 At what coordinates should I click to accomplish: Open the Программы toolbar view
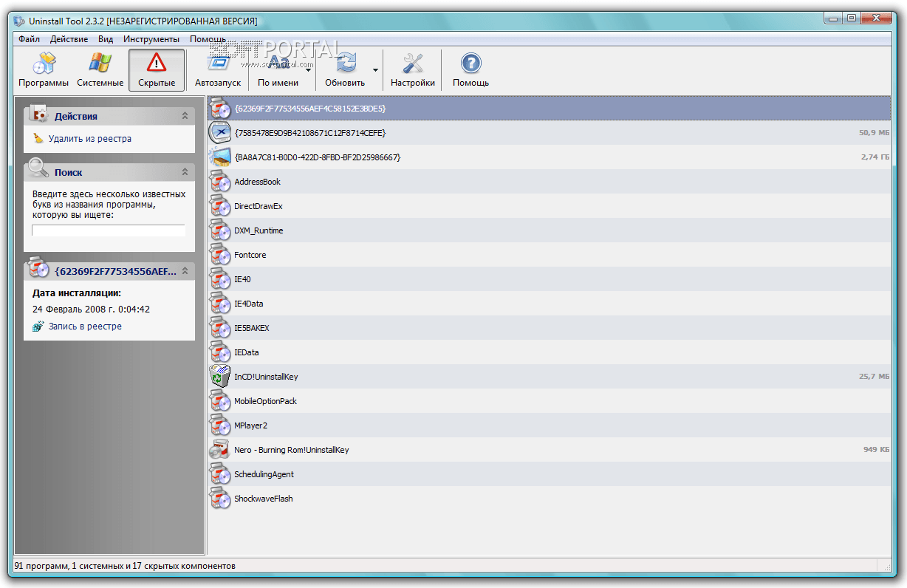(44, 70)
